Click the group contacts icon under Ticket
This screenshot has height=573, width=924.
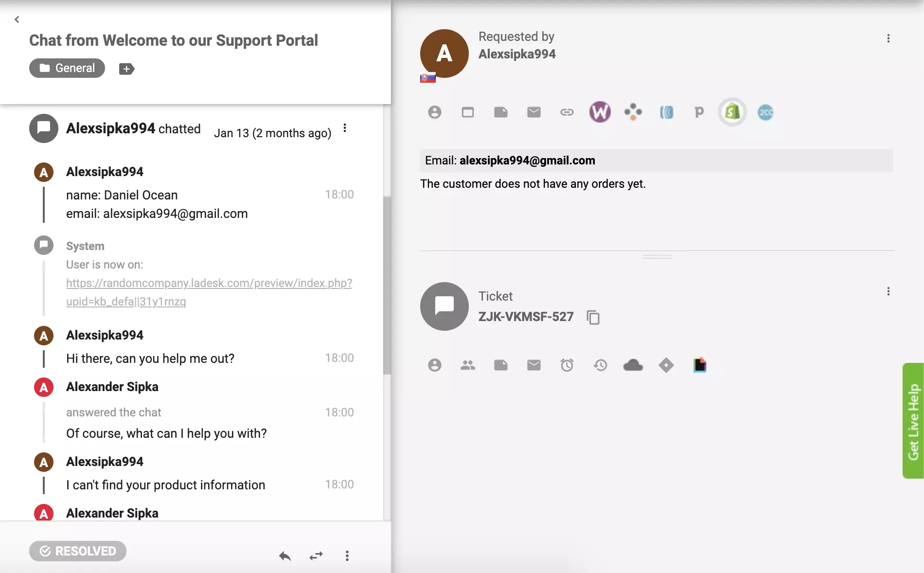point(467,365)
